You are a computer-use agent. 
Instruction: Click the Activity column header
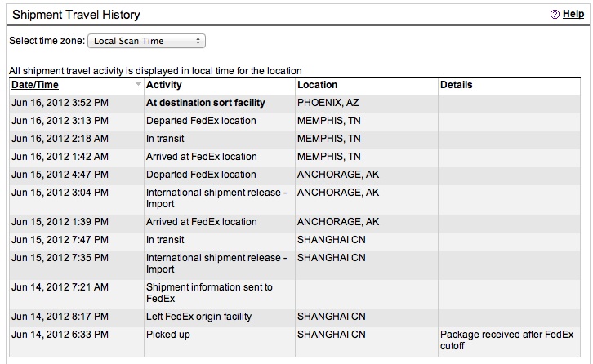tap(163, 85)
